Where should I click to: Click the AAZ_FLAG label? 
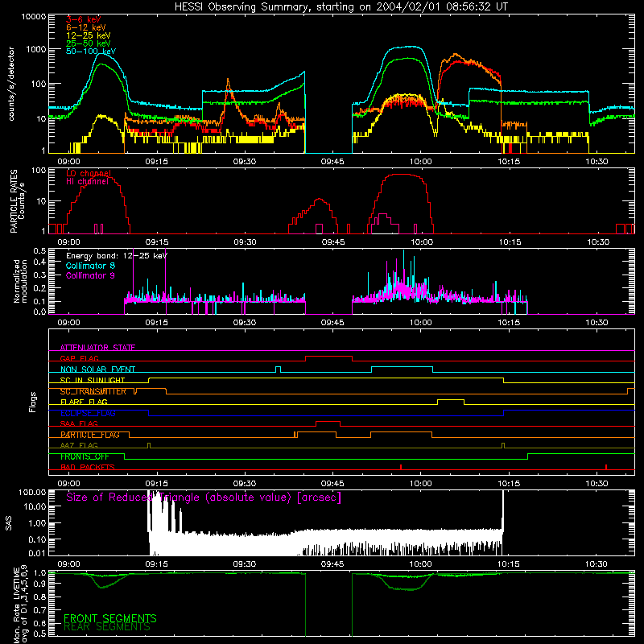(79, 445)
